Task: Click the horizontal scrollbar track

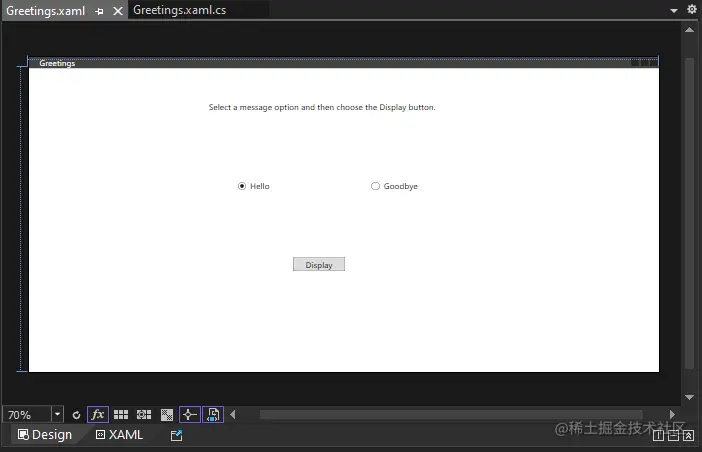Action: click(x=451, y=415)
